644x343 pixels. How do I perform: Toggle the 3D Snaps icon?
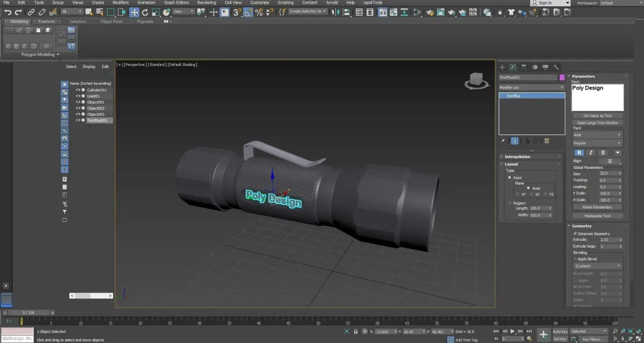tap(237, 12)
